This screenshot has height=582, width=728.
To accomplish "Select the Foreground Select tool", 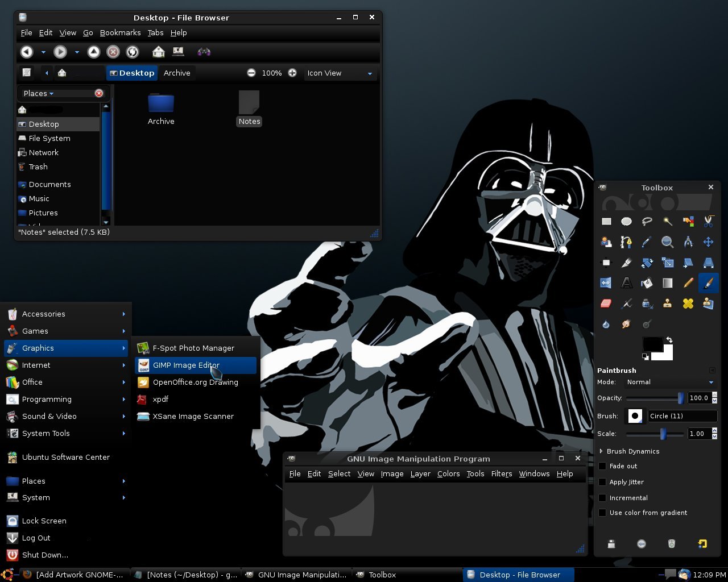I will point(606,242).
